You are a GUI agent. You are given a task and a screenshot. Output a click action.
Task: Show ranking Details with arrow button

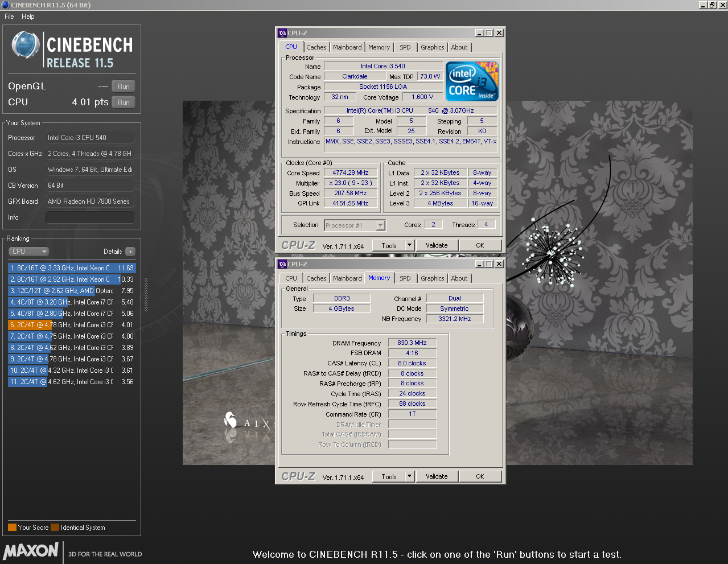(x=130, y=252)
